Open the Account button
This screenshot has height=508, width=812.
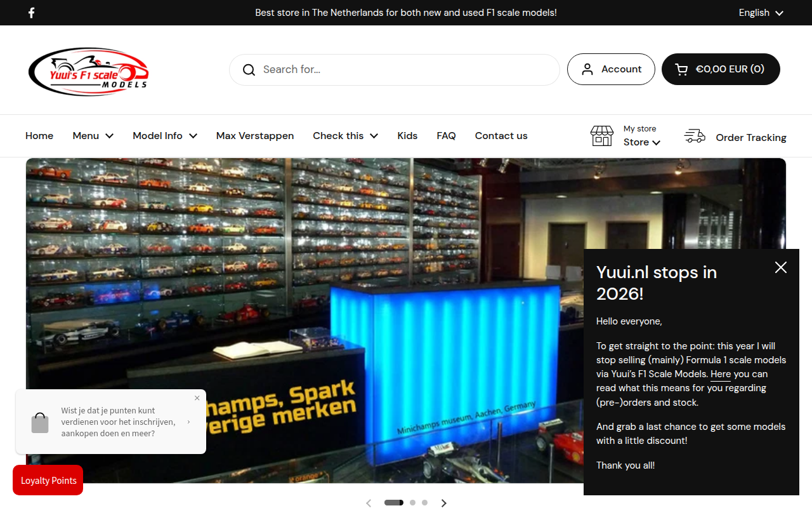(x=611, y=69)
